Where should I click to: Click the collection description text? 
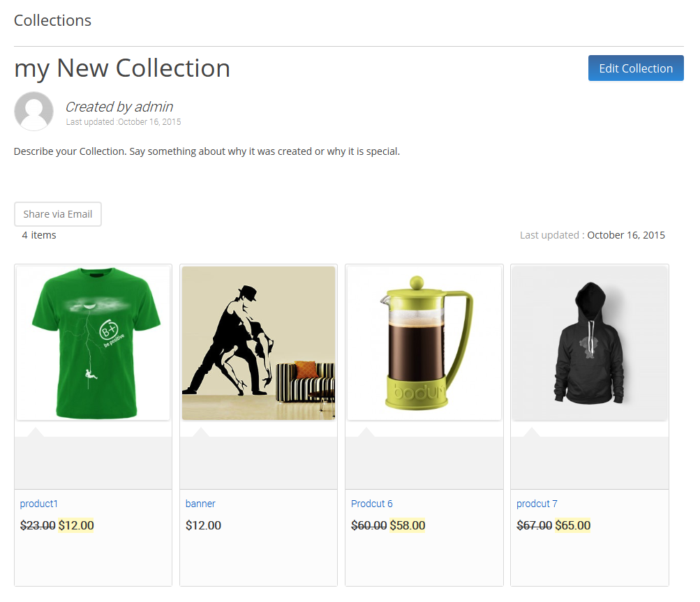[x=207, y=151]
